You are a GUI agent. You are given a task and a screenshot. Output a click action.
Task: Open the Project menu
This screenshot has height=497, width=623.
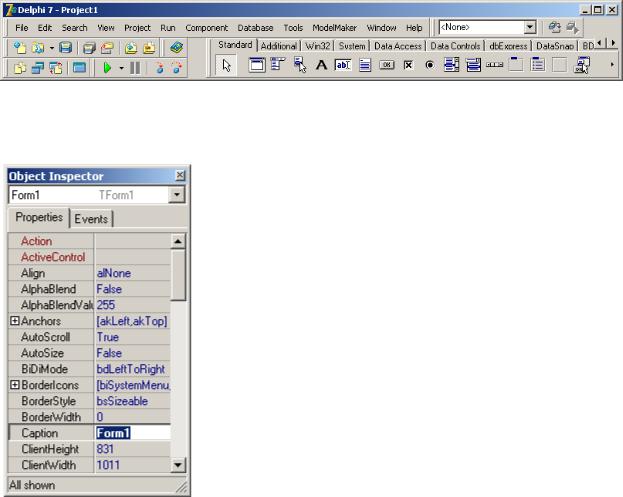pos(137,28)
